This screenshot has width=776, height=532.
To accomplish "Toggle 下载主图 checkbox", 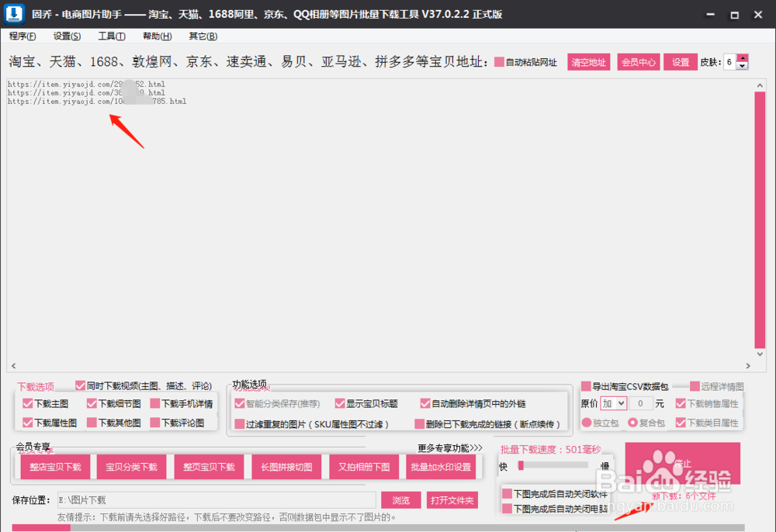I will tap(28, 403).
